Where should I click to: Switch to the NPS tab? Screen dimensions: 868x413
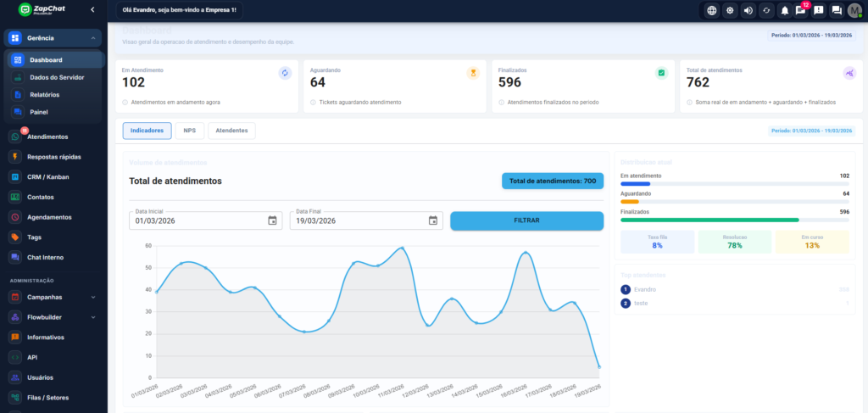(189, 131)
